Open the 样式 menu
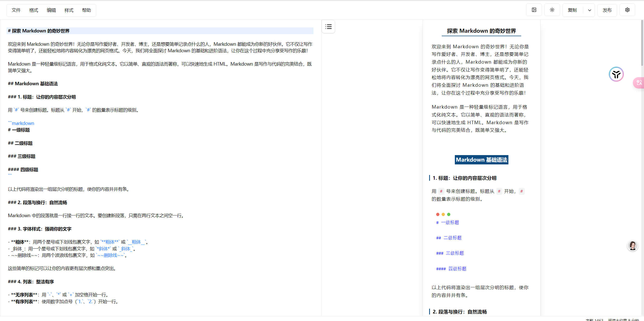This screenshot has height=321, width=644. pyautogui.click(x=69, y=10)
